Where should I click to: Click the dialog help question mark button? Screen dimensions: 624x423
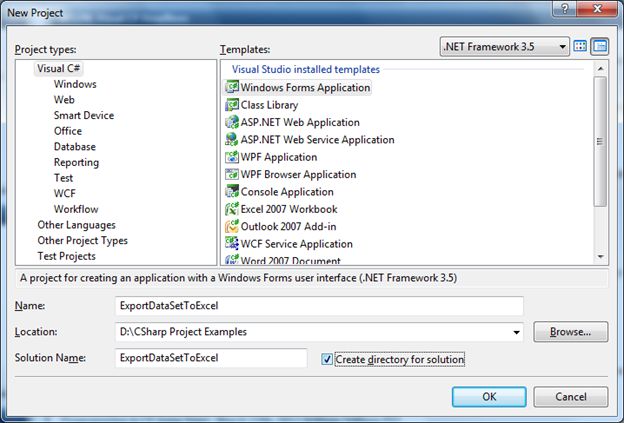pos(565,8)
